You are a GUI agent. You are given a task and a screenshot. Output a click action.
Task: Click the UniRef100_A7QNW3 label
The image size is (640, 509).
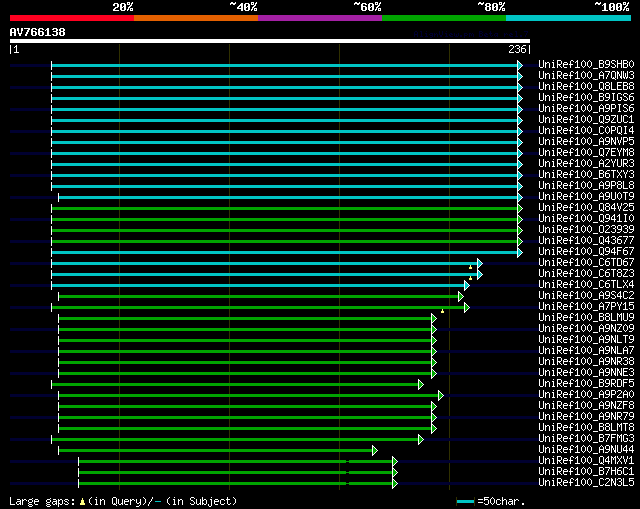586,76
